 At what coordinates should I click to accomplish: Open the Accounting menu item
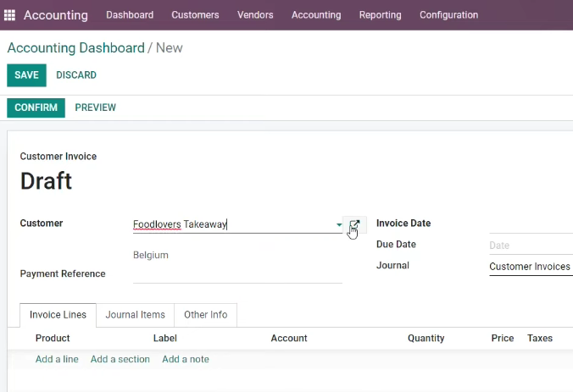pos(316,15)
